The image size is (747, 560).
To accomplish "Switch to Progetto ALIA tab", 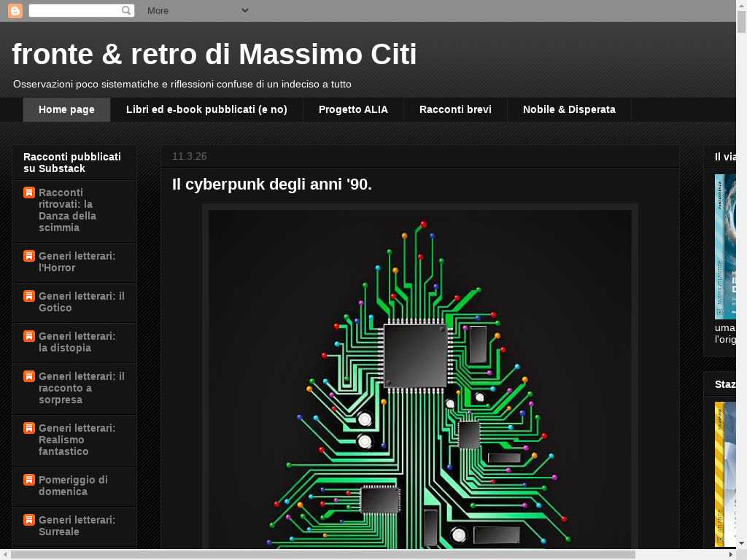I will click(353, 109).
